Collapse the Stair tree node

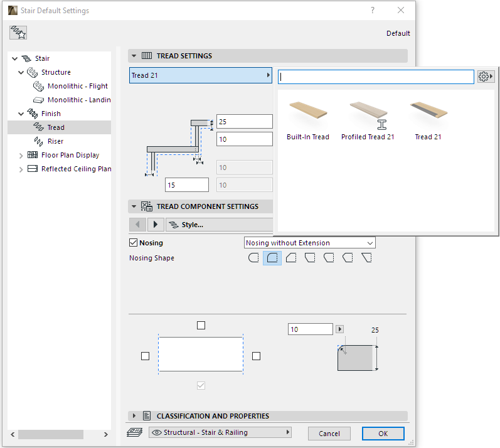tap(14, 59)
